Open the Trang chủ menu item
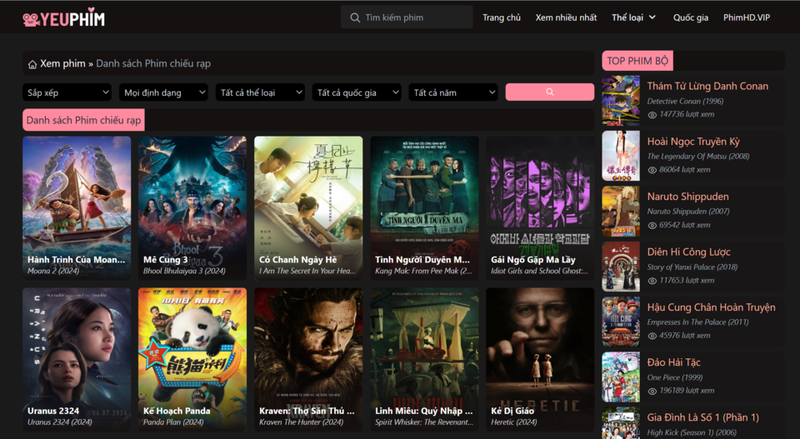The height and width of the screenshot is (439, 800). [x=502, y=18]
